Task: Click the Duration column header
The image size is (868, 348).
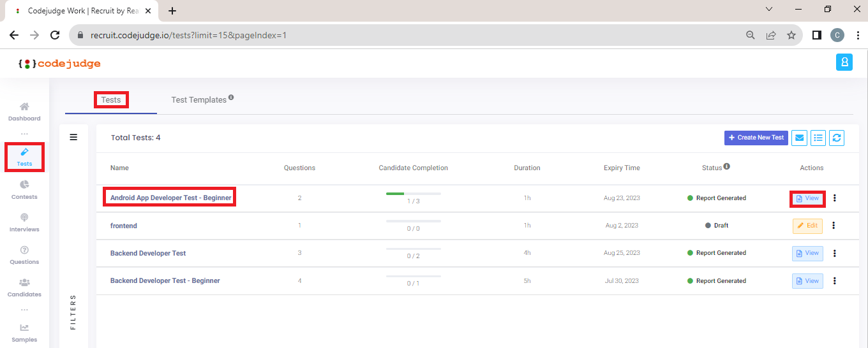Action: coord(527,168)
